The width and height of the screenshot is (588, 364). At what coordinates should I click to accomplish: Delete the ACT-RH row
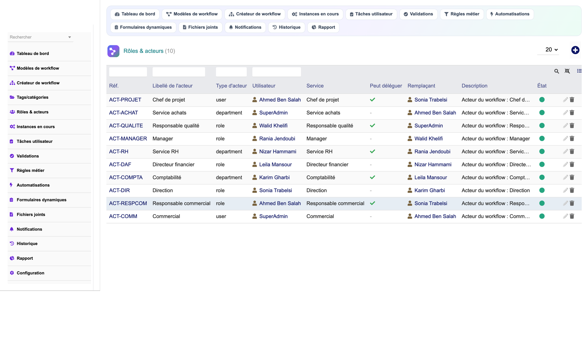point(572,152)
